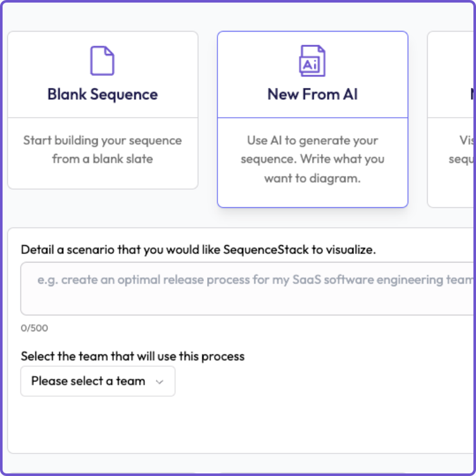Click the "Select the team that will use" label

[133, 356]
